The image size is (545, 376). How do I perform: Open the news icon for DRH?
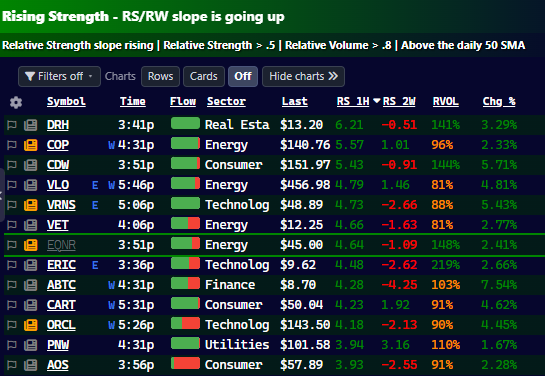pos(31,125)
